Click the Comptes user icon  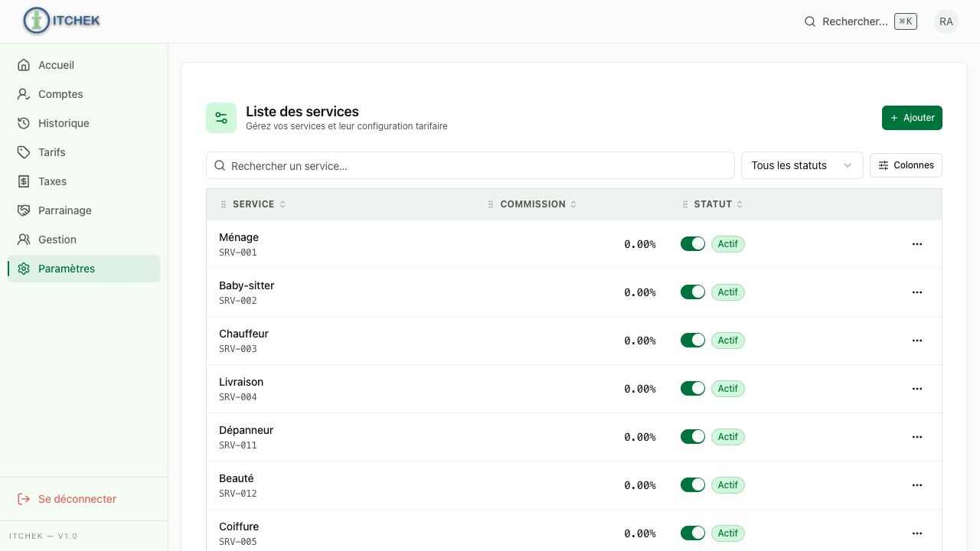[24, 94]
